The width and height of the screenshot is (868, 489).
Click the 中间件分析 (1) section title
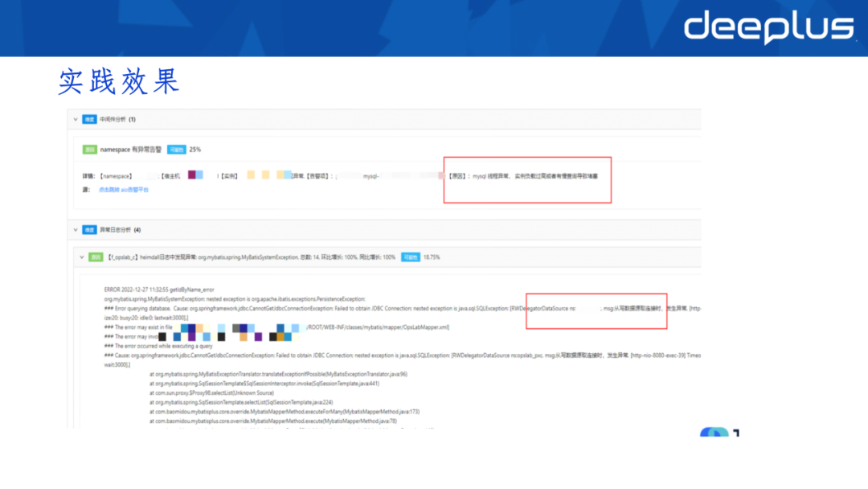(117, 119)
